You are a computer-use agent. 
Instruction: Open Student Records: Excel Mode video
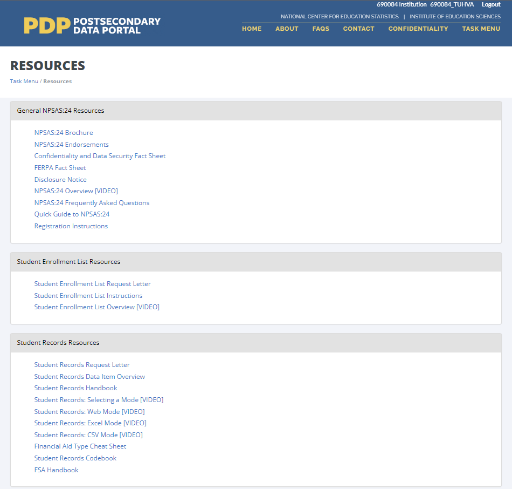[90, 423]
